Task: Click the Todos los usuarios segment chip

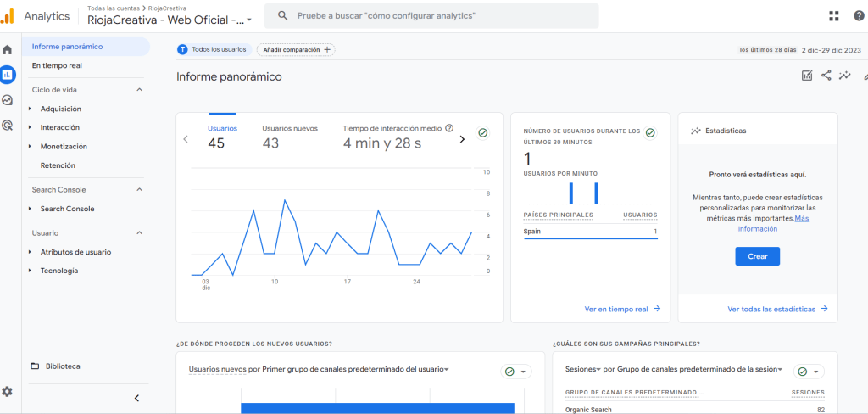Action: tap(214, 49)
